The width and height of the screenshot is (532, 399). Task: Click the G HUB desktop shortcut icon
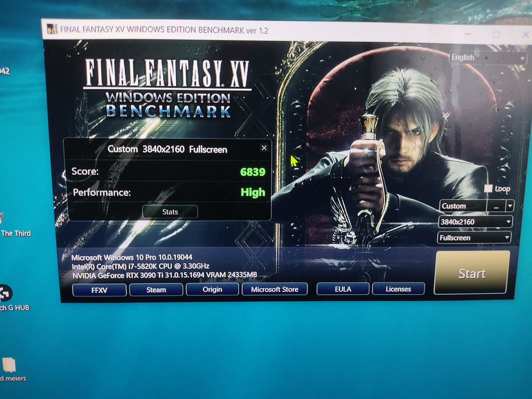pyautogui.click(x=5, y=293)
